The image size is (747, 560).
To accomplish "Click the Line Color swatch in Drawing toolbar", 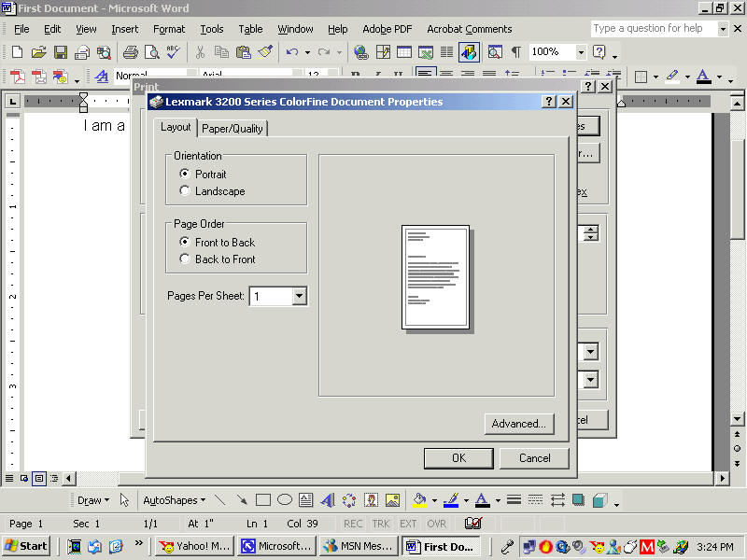I will click(x=451, y=500).
